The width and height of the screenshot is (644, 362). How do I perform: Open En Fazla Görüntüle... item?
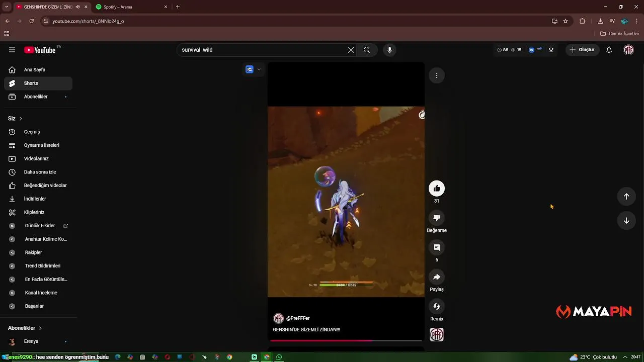[38, 279]
